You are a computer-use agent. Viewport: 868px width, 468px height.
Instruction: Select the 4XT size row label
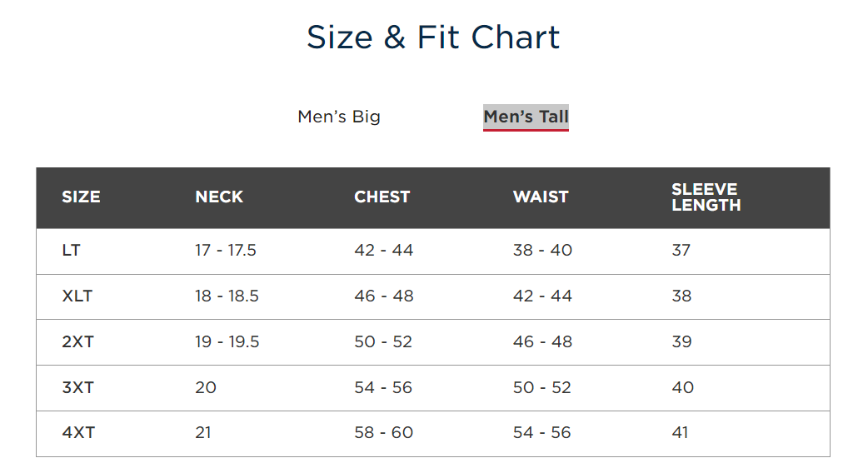point(78,432)
